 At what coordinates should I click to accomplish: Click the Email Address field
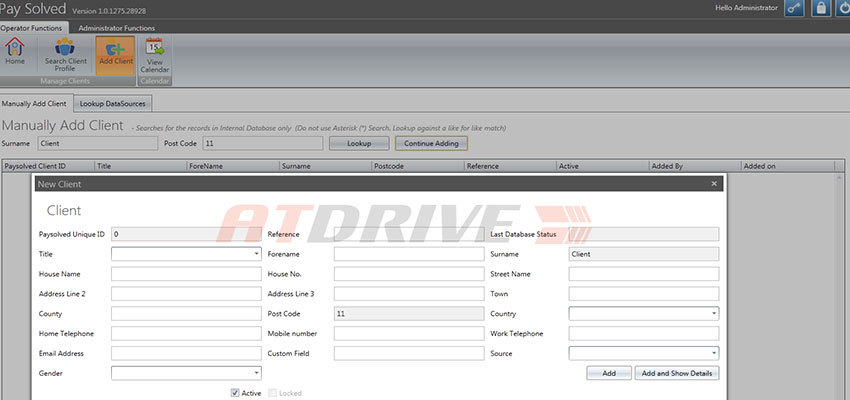186,353
